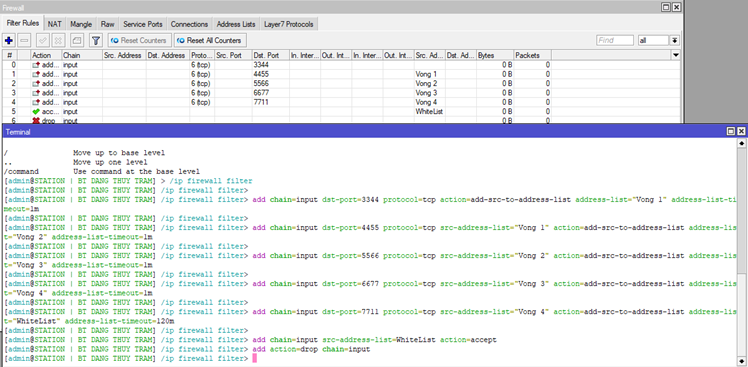Screen dimensions: 748x367
Task: Select 'Vong 2' source address list cell
Action: pyautogui.click(x=430, y=84)
